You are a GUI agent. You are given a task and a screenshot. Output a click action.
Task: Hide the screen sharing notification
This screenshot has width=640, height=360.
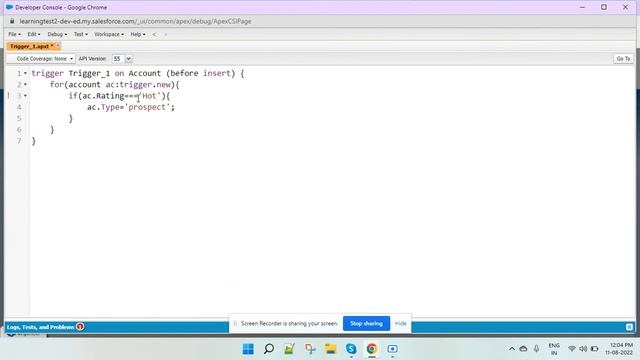click(400, 323)
